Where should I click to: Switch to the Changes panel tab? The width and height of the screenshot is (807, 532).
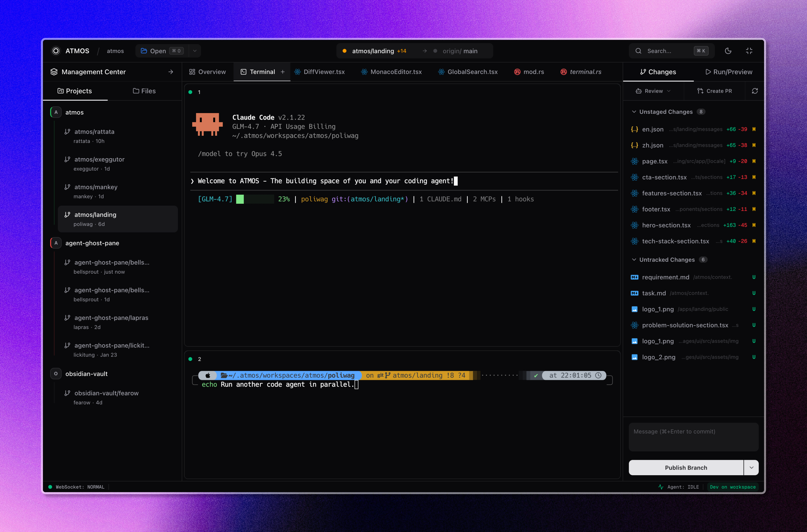click(658, 72)
